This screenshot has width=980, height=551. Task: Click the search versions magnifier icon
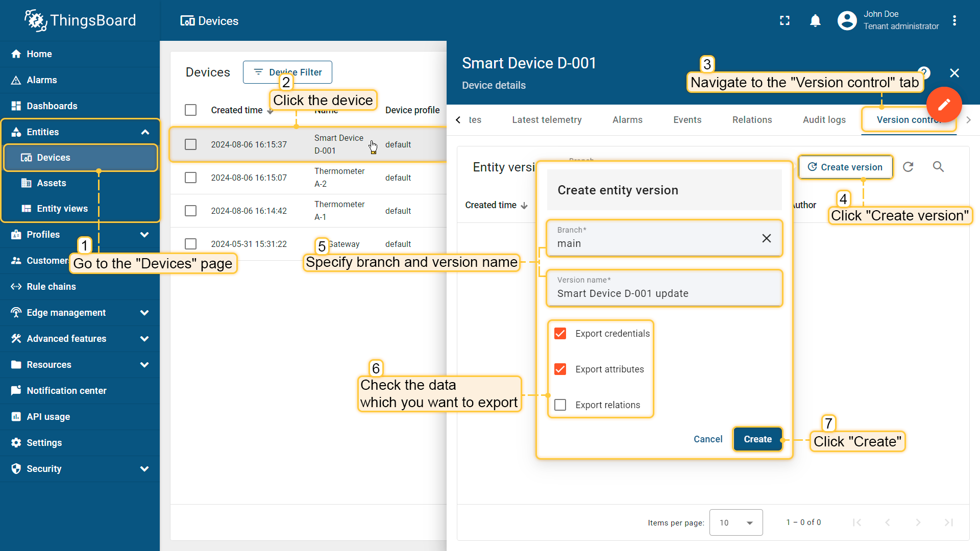(x=938, y=167)
